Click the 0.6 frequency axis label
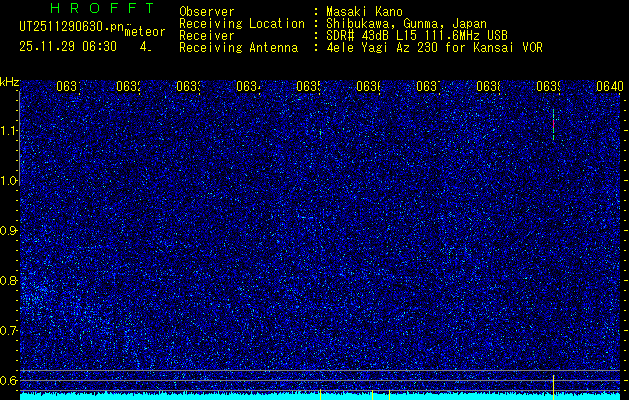Viewport: 629px width, 400px height. (x=8, y=380)
